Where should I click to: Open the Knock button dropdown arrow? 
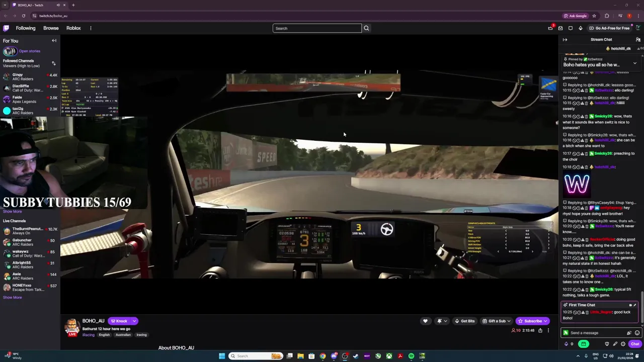pyautogui.click(x=134, y=321)
